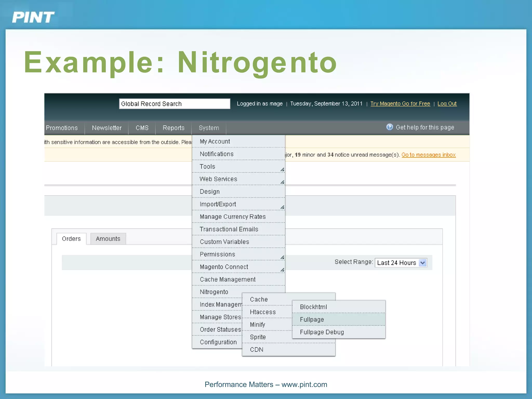Open Configuration menu item

click(217, 342)
